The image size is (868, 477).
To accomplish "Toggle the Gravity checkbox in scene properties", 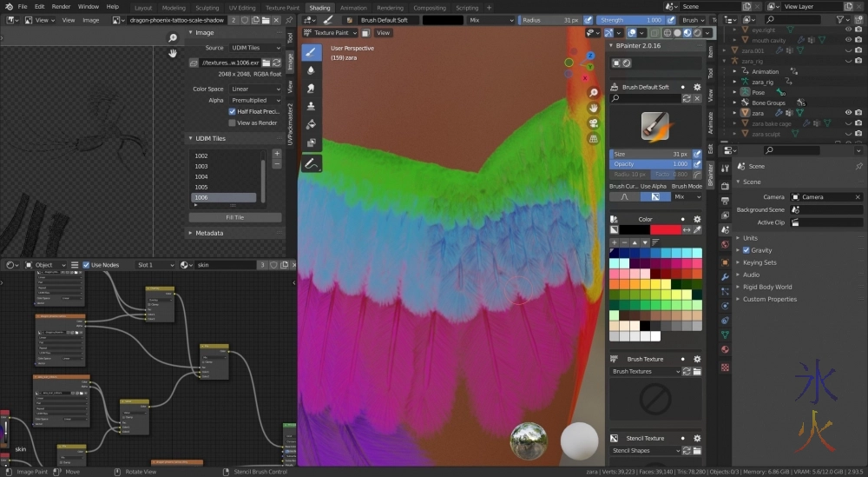I will click(x=746, y=250).
